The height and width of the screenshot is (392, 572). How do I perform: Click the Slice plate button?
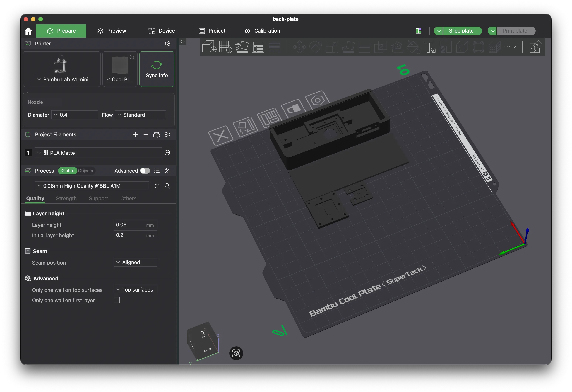[x=461, y=31]
